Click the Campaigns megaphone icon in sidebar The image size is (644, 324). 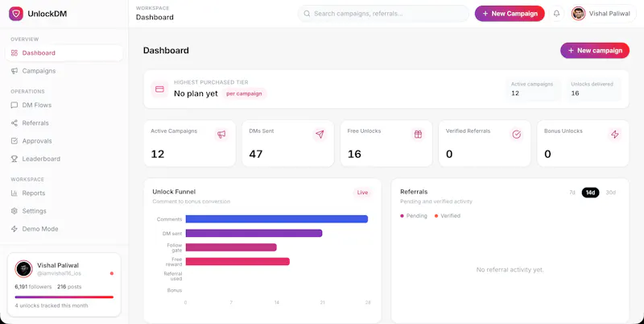(x=14, y=71)
